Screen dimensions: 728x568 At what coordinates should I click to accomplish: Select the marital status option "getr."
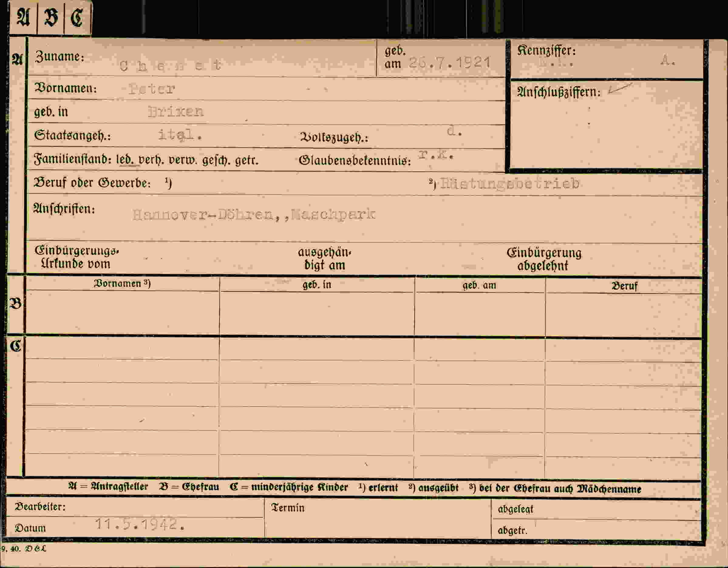point(247,161)
